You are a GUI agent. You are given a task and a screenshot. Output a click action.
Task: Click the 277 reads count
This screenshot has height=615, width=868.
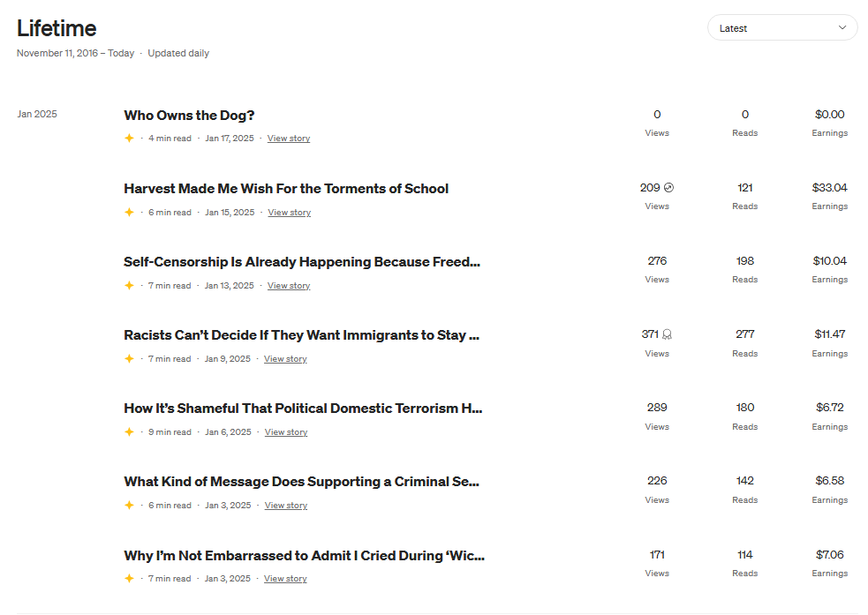coord(744,334)
